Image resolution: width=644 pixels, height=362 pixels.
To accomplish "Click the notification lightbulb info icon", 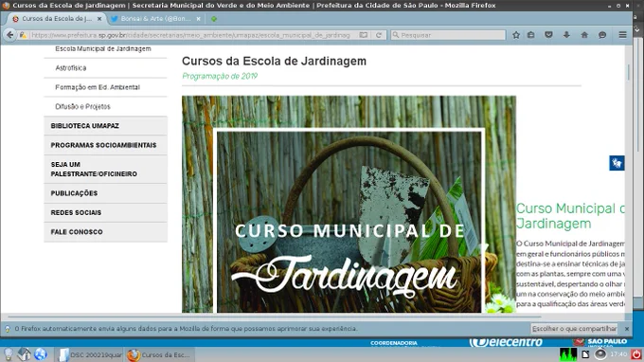I will 8,329.
